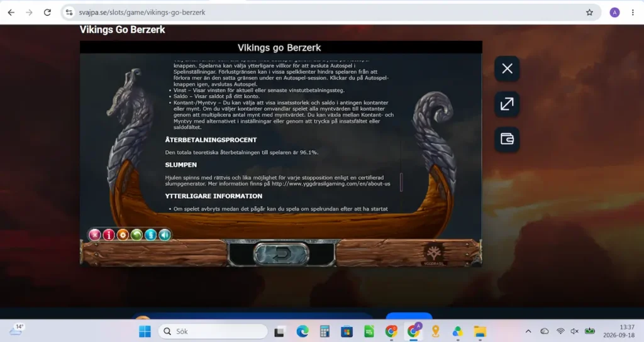Screen dimensions: 644x342
Task: Open game settings orange gear icon
Action: pyautogui.click(x=123, y=235)
